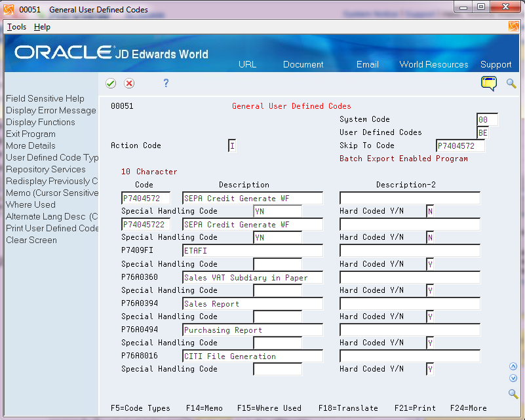The height and width of the screenshot is (420, 525).
Task: Click F14=Memo function key
Action: coord(204,408)
